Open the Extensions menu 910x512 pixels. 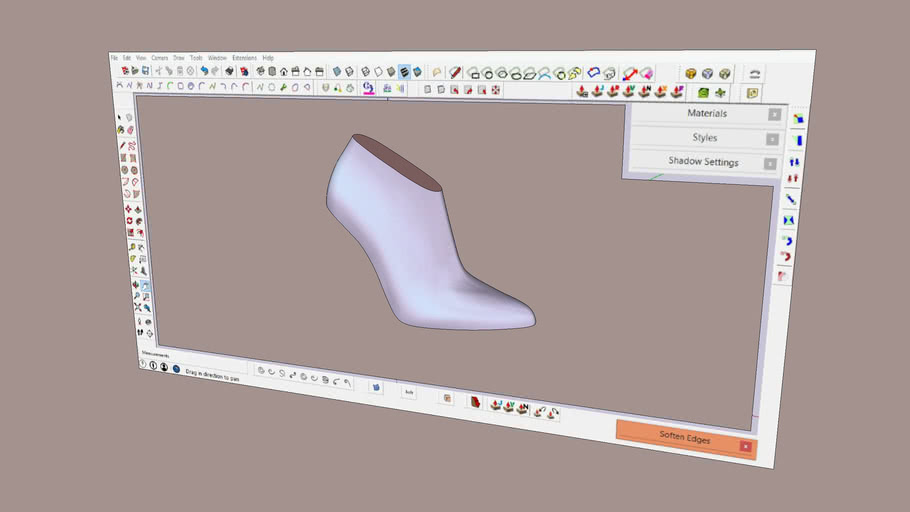point(244,58)
